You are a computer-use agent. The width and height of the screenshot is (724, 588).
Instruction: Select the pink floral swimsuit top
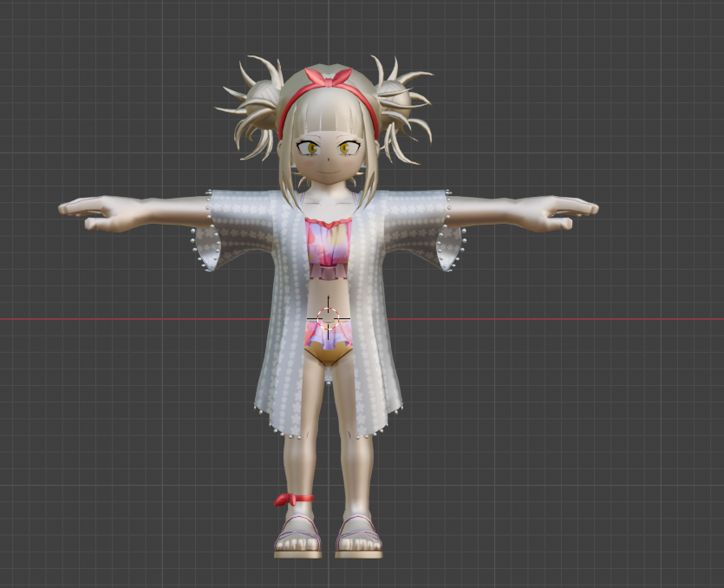329,249
